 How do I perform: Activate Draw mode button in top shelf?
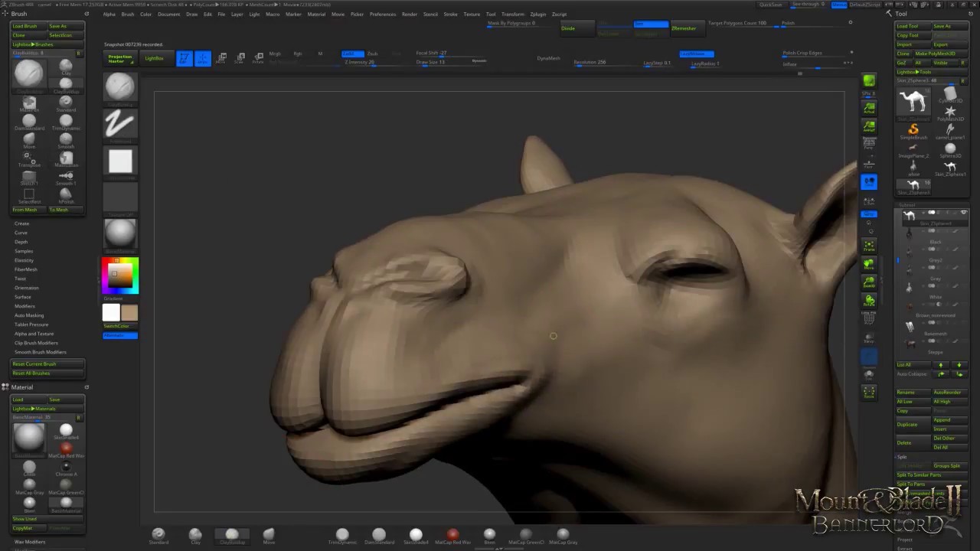click(203, 58)
